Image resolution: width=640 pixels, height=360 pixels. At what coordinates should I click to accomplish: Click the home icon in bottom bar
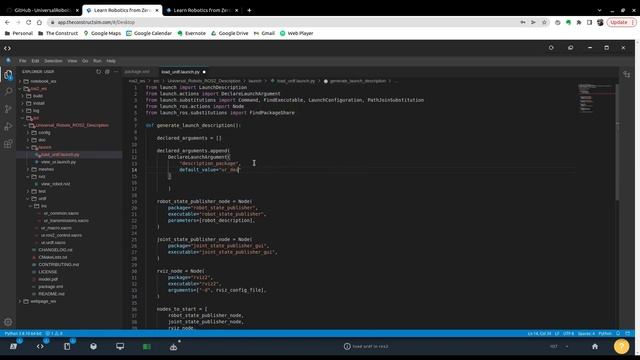pos(595,346)
